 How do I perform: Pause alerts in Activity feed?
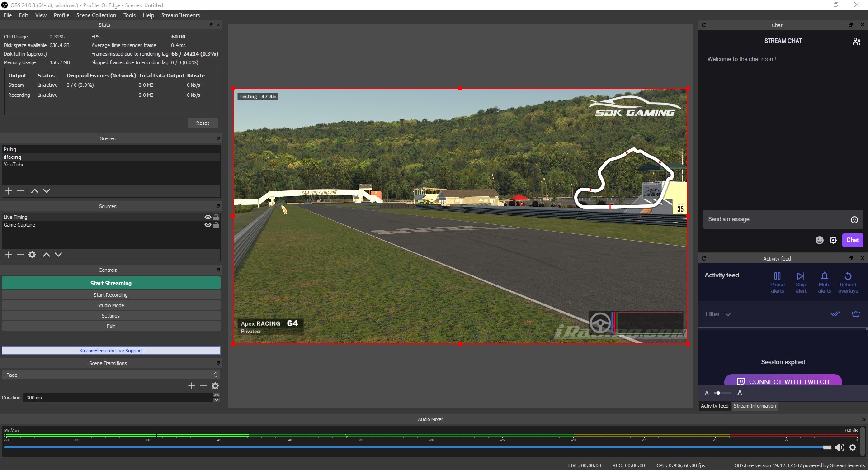point(778,283)
